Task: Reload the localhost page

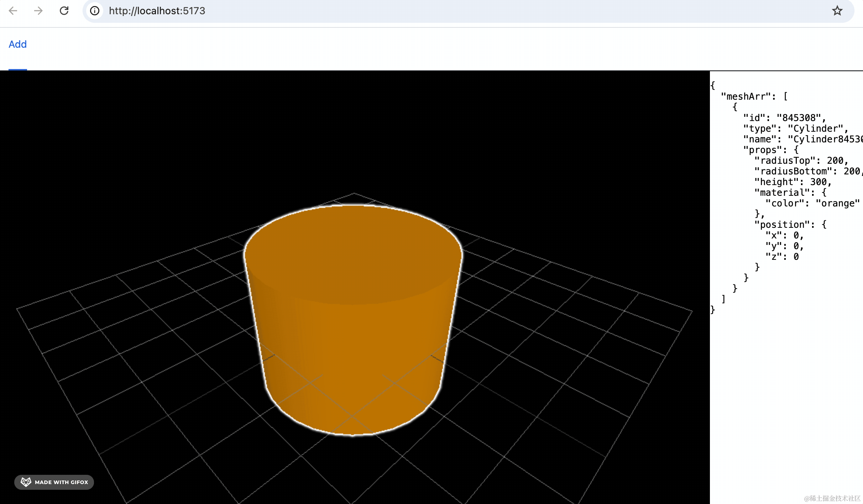Action: [64, 11]
